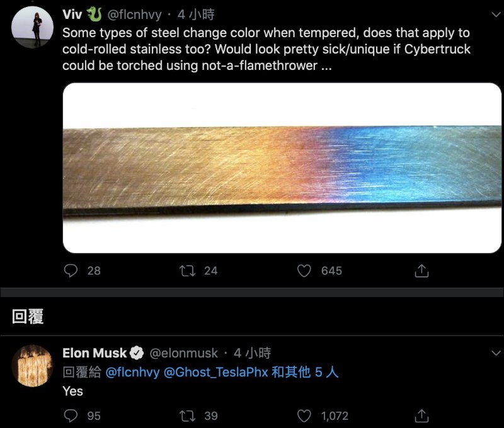Share Viv's tweet using the share icon
The height and width of the screenshot is (428, 504).
pos(421,271)
